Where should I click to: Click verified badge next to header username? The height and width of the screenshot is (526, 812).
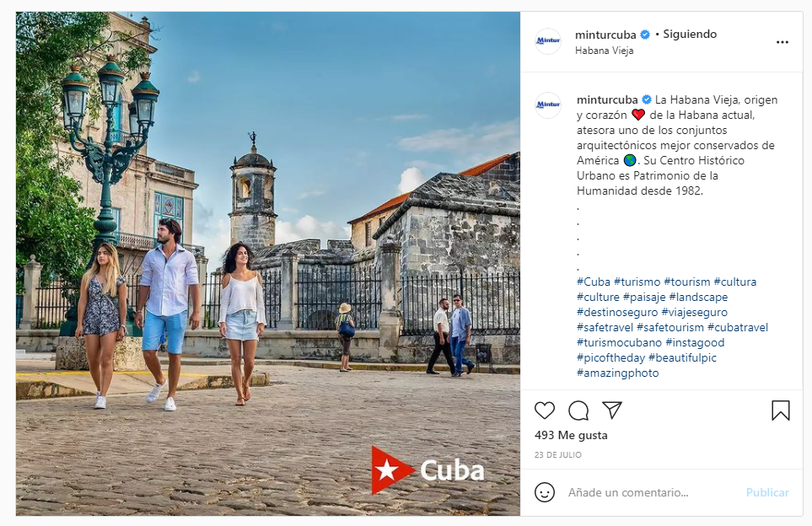point(645,35)
